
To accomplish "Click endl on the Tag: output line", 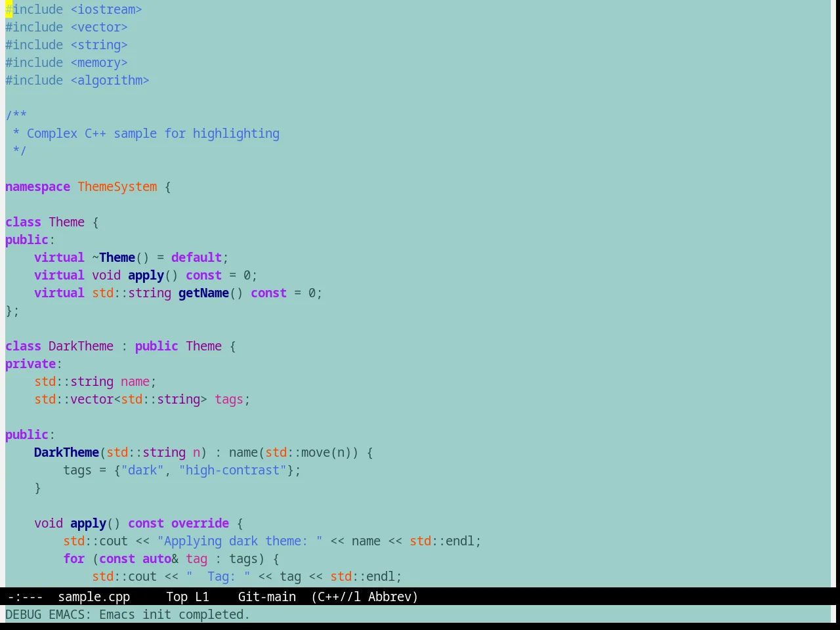I will 381,576.
